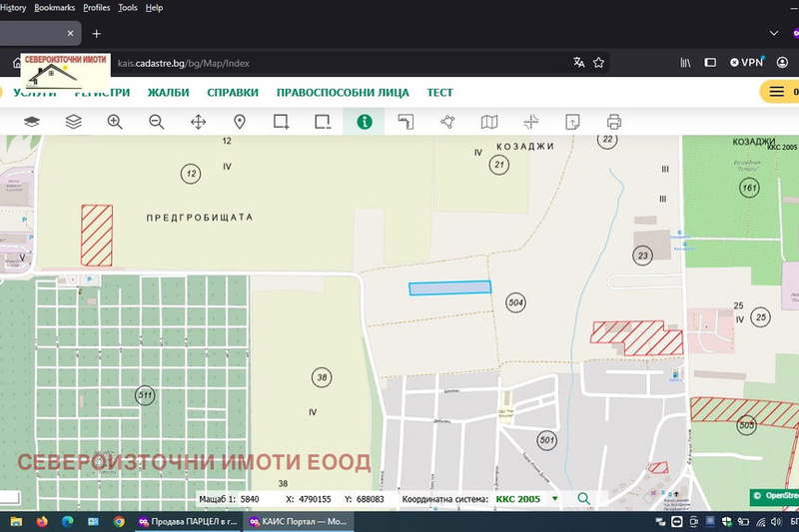Open the Tools browser menu
799x532 pixels.
tap(128, 8)
